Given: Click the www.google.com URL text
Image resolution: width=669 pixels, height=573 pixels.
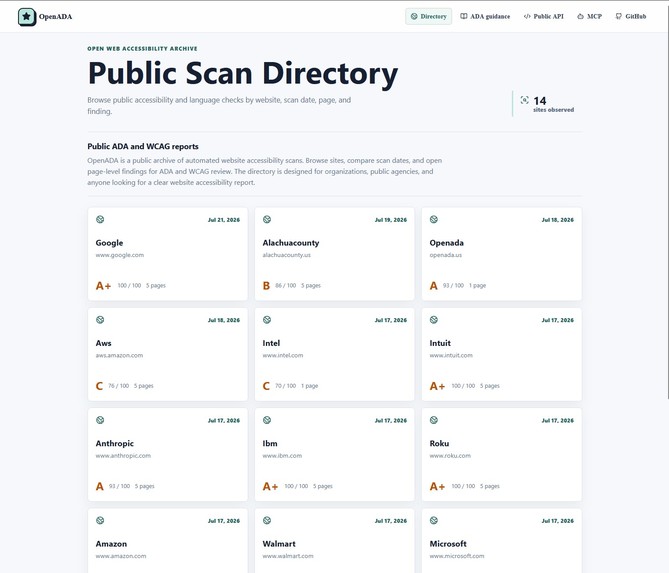Looking at the screenshot, I should coord(119,255).
